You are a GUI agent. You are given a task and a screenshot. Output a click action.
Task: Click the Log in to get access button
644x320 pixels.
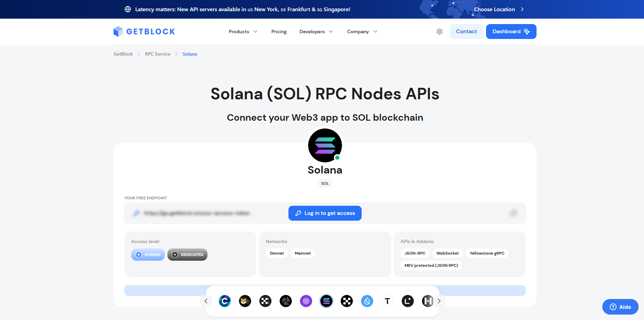(325, 213)
